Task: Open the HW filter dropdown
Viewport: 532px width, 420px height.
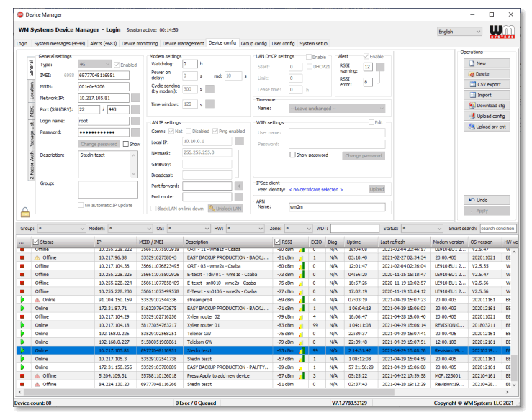Action: (x=245, y=229)
